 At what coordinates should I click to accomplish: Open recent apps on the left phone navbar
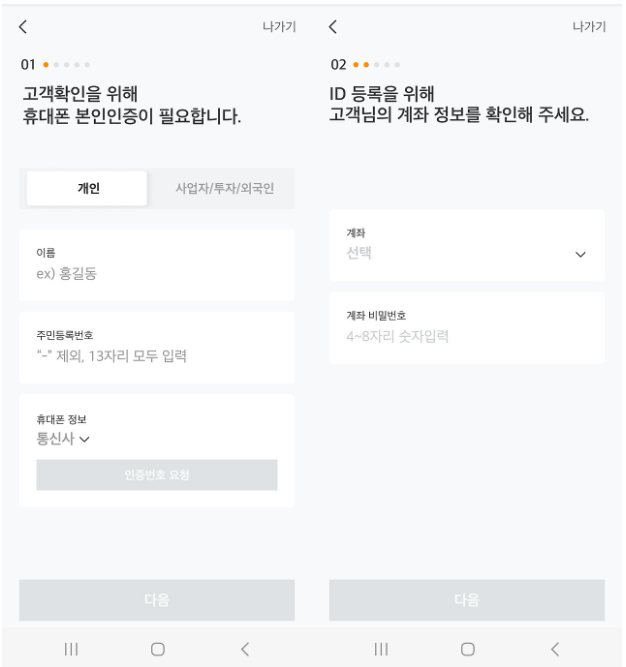[x=71, y=649]
